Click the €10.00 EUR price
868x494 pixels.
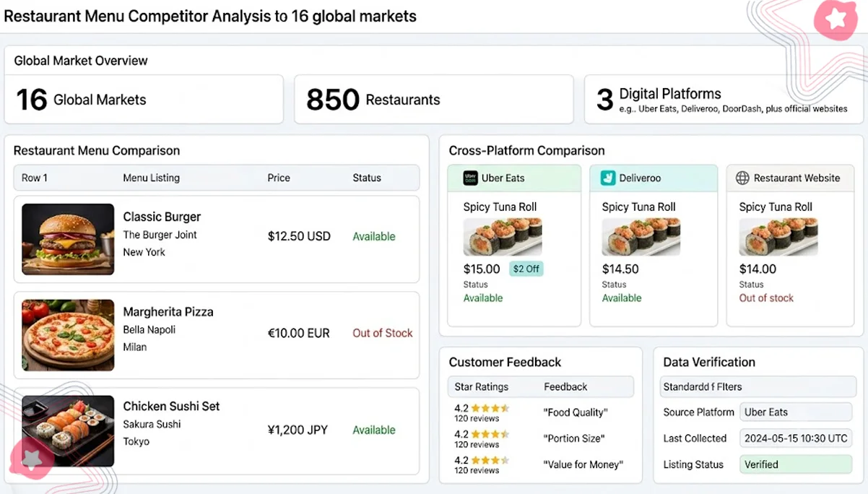[x=298, y=333]
